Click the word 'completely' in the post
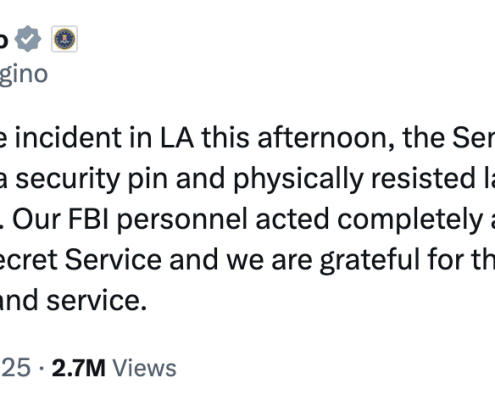Viewport: 495px width, 400px height. click(x=410, y=221)
